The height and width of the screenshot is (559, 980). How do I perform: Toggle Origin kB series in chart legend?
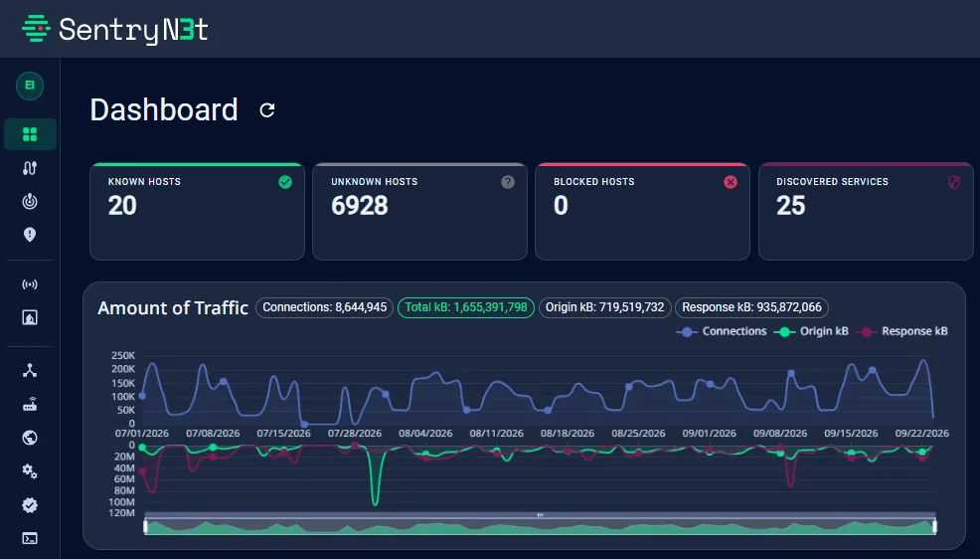811,331
